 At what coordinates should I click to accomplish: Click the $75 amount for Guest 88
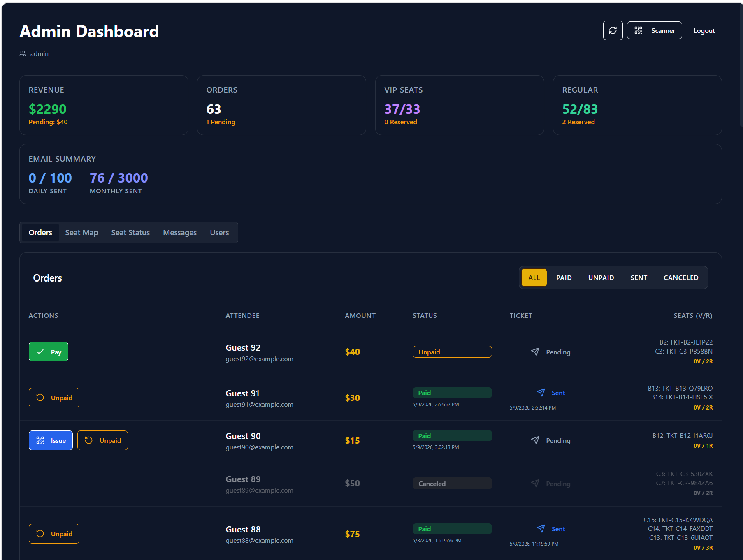(x=352, y=534)
